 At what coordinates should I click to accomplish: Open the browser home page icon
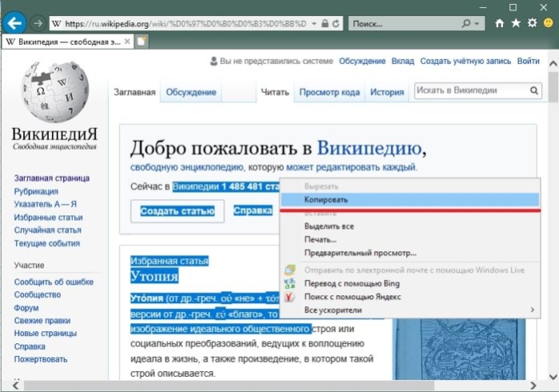[500, 23]
